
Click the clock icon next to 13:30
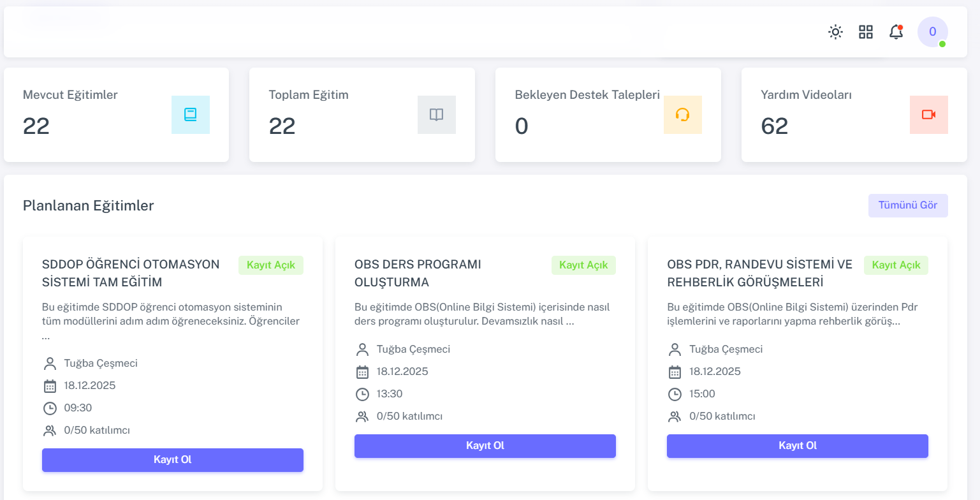[363, 393]
